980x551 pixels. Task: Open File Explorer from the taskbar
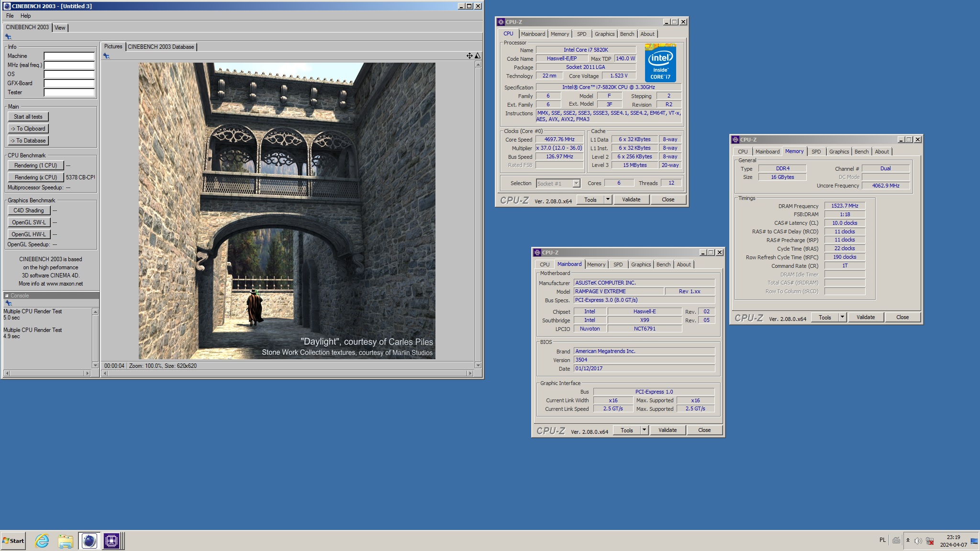[x=66, y=541]
